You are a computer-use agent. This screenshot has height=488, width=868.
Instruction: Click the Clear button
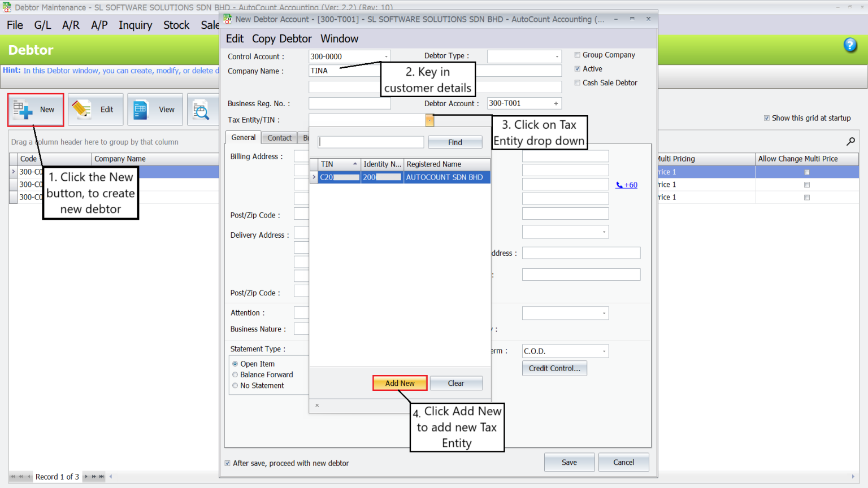point(456,383)
